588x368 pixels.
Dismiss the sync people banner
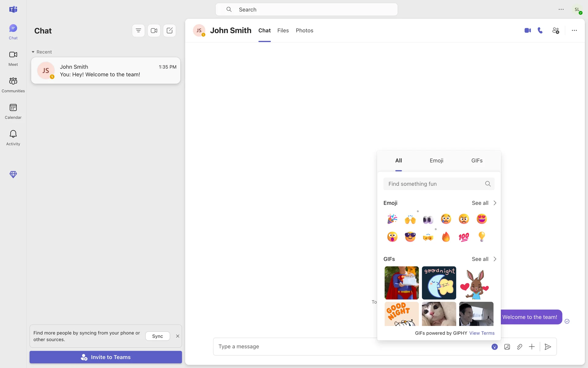178,336
